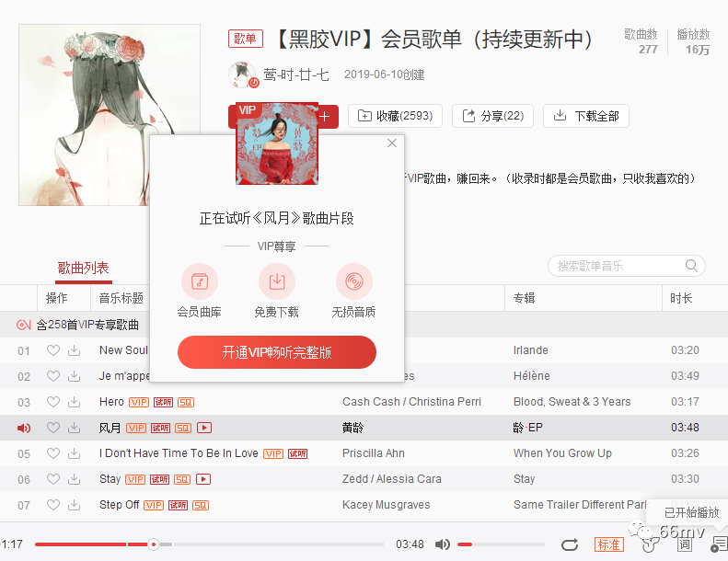Open artist Kacey Musgraves
This screenshot has height=561, width=728.
click(387, 505)
